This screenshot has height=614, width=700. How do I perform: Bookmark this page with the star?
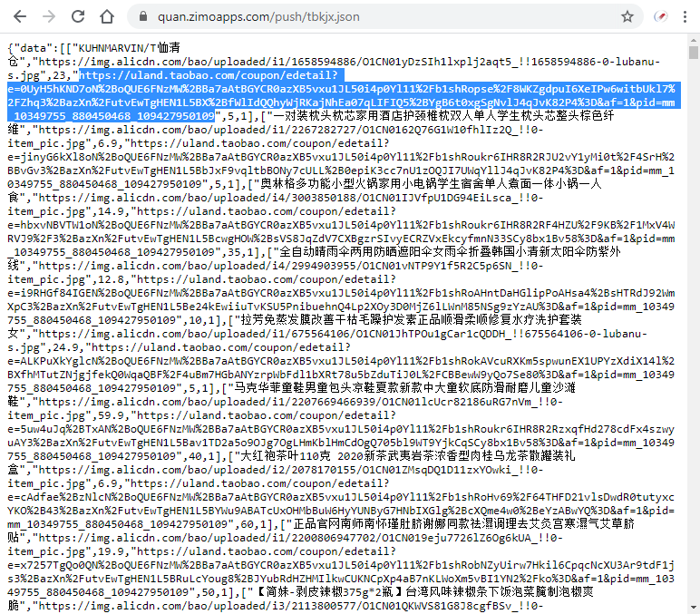click(627, 17)
